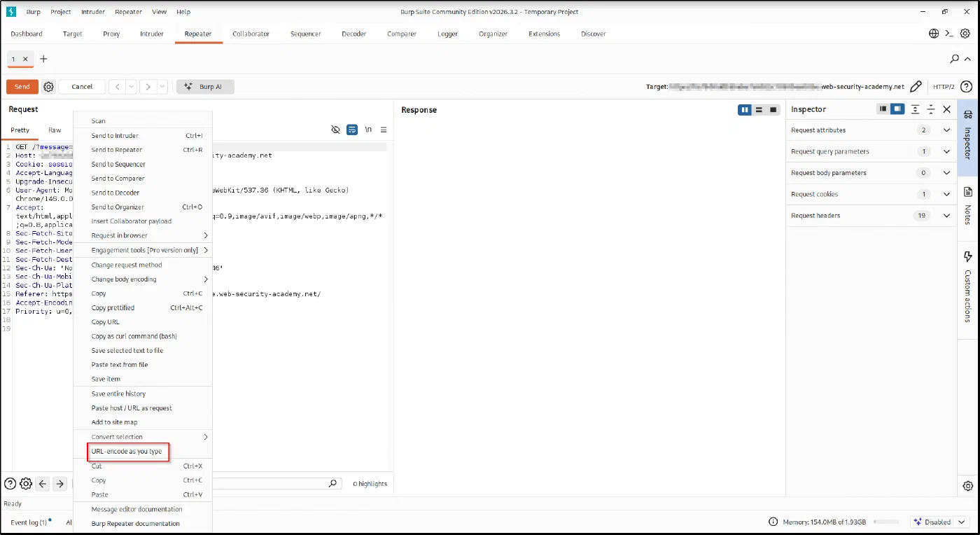Screen dimensions: 980x535
Task: Close the Inspector panel
Action: tap(947, 109)
